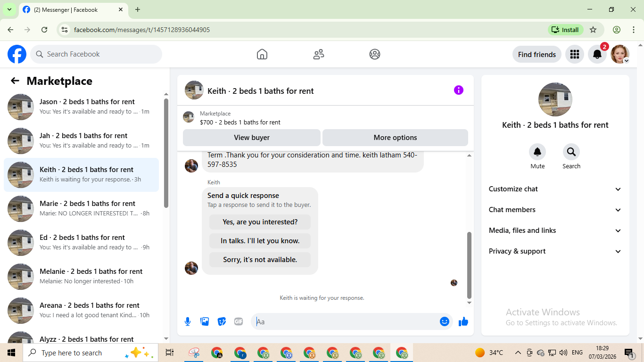Open the Chrome tab search dropdown
Screen dimensions: 644x362
9,9
